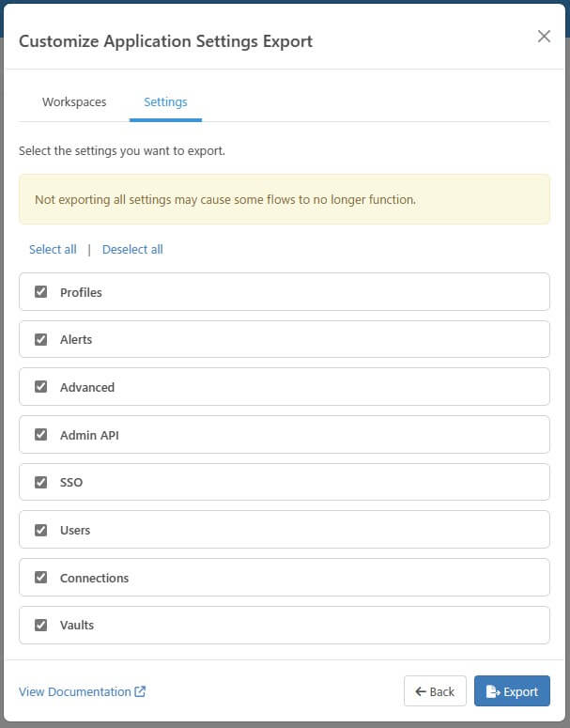570x728 pixels.
Task: Click the Back button
Action: click(x=435, y=690)
